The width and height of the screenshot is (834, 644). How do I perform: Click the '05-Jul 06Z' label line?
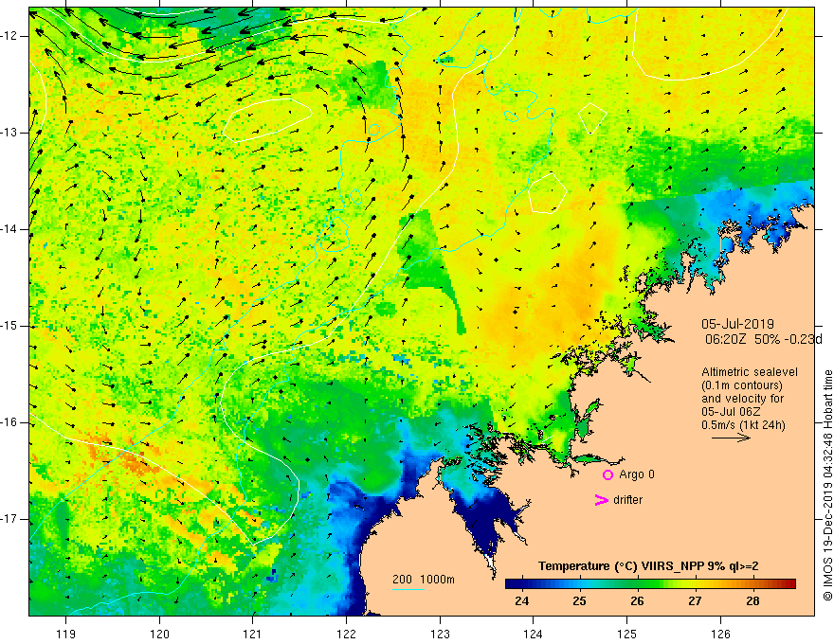click(x=731, y=412)
